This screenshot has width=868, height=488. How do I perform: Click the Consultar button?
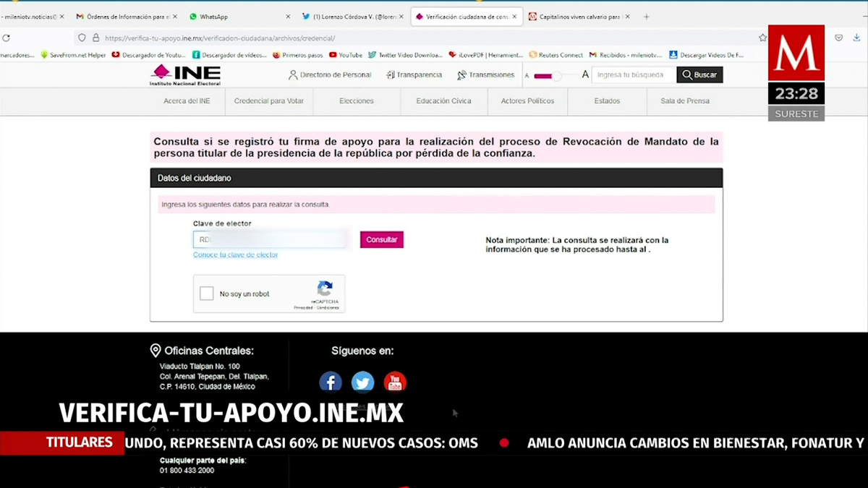pyautogui.click(x=382, y=239)
